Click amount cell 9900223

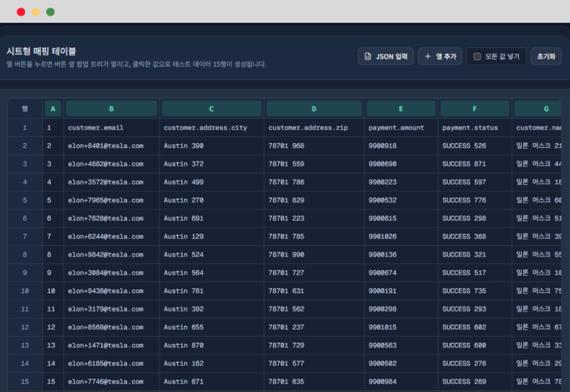tap(401, 182)
